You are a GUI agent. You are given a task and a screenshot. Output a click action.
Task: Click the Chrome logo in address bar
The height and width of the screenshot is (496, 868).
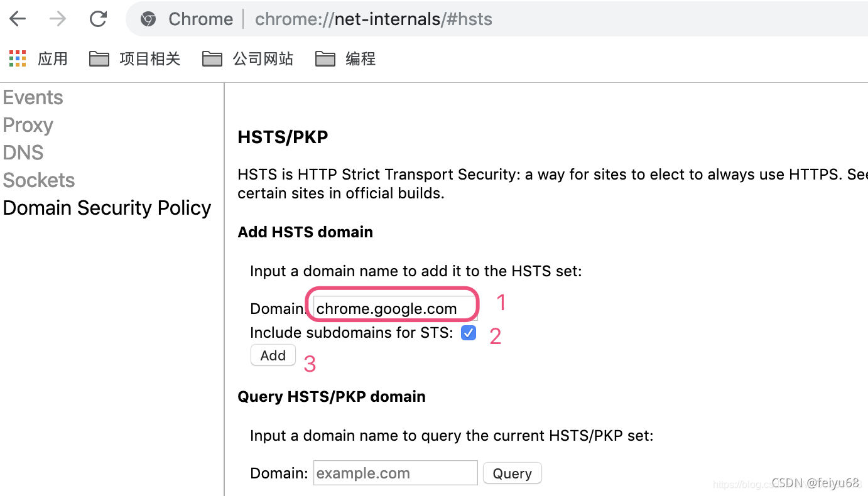(x=148, y=19)
